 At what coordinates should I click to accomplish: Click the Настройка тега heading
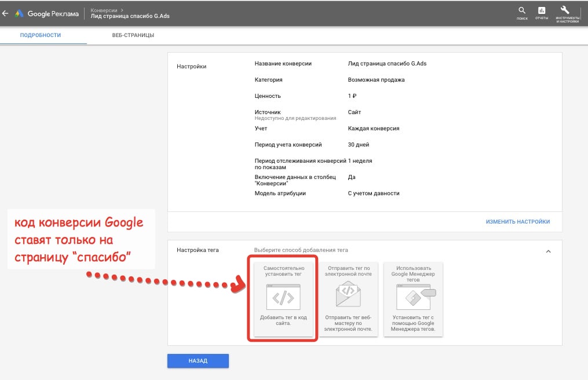tap(198, 250)
